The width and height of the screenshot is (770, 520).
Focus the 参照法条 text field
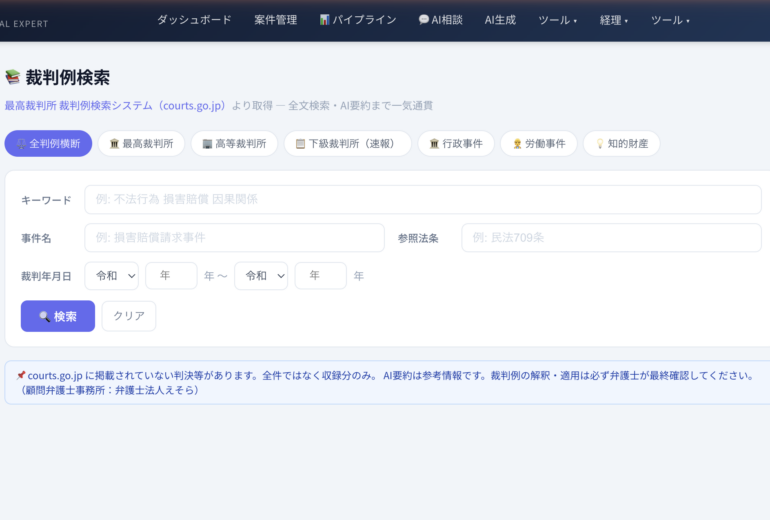pyautogui.click(x=610, y=238)
